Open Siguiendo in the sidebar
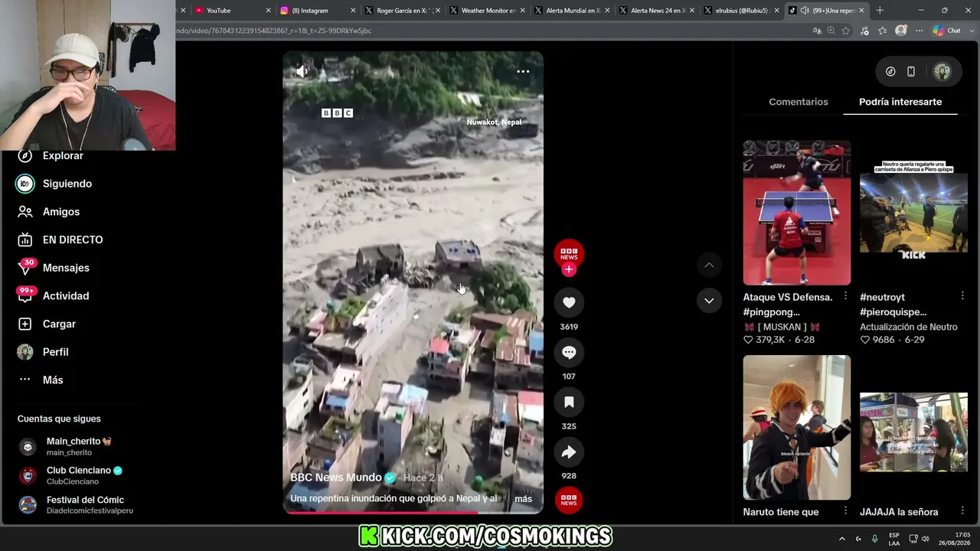Screen dimensions: 980x551 pyautogui.click(x=67, y=184)
